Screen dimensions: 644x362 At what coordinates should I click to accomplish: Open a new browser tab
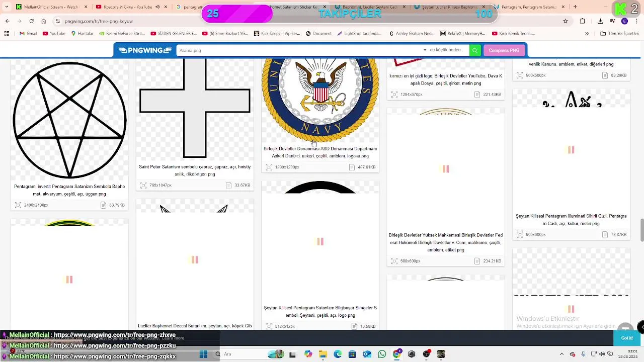coord(575,7)
